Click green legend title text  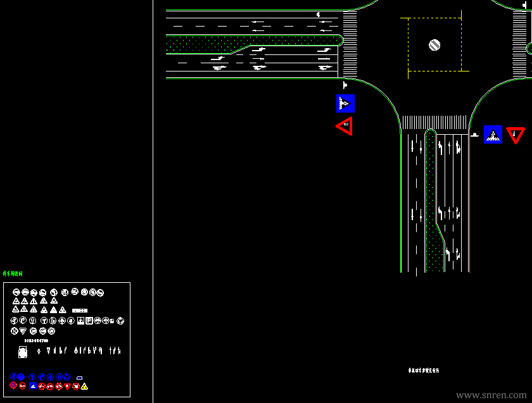(x=13, y=273)
